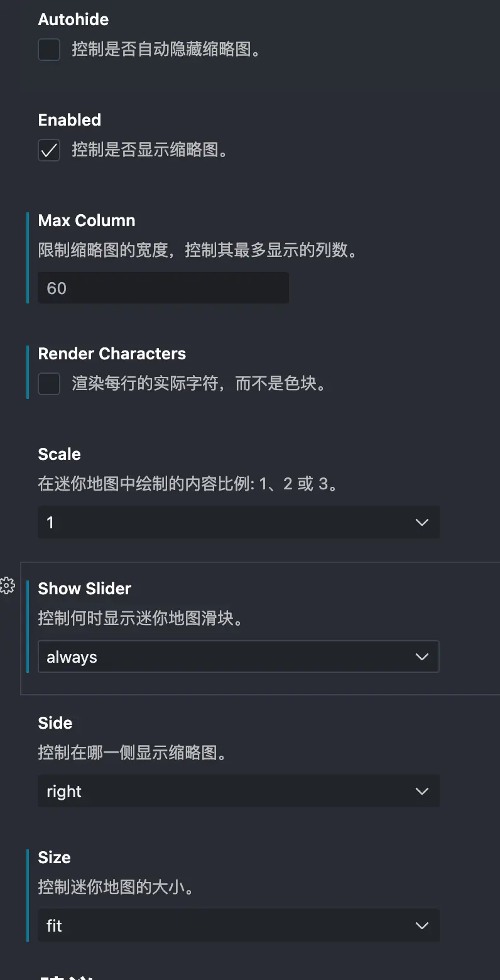Image resolution: width=500 pixels, height=980 pixels.
Task: Click the chevron arrow in the Scale dropdown
Action: coord(422,522)
